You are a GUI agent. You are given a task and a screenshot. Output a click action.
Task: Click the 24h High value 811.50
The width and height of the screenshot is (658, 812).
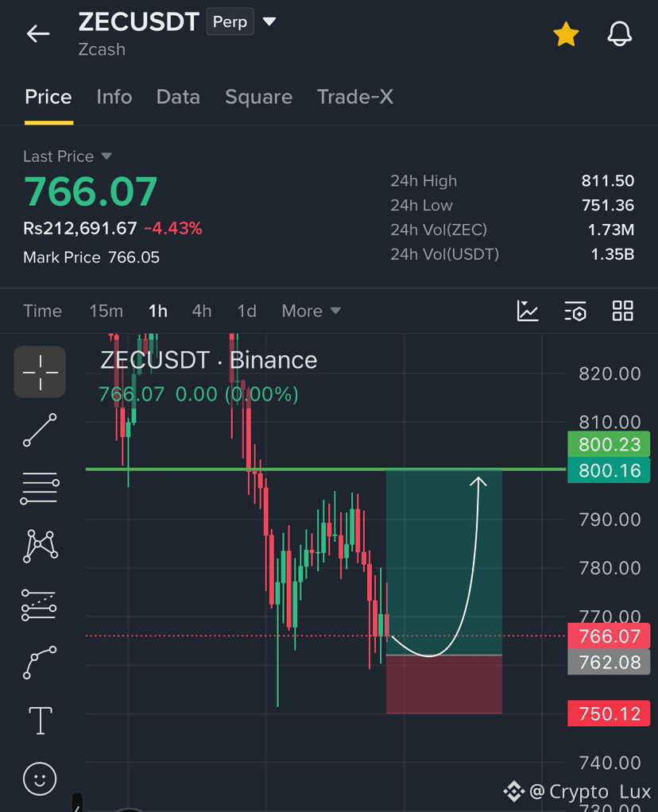pyautogui.click(x=607, y=180)
